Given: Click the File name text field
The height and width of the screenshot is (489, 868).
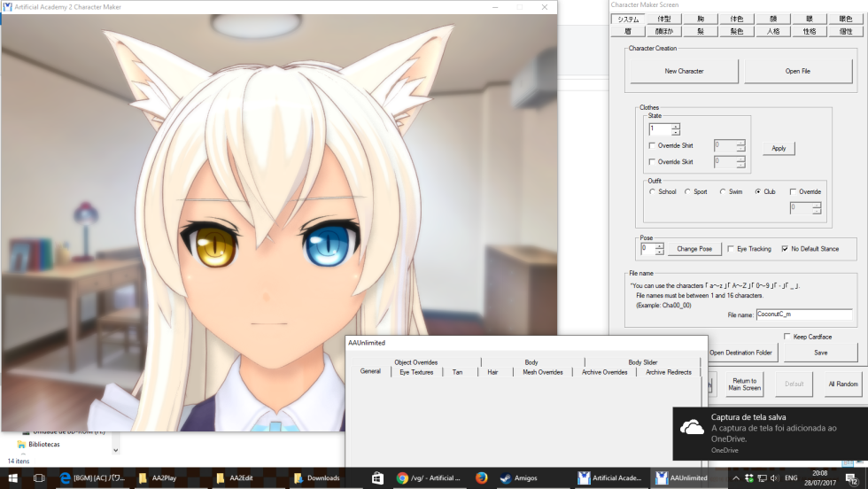Looking at the screenshot, I should pyautogui.click(x=803, y=314).
